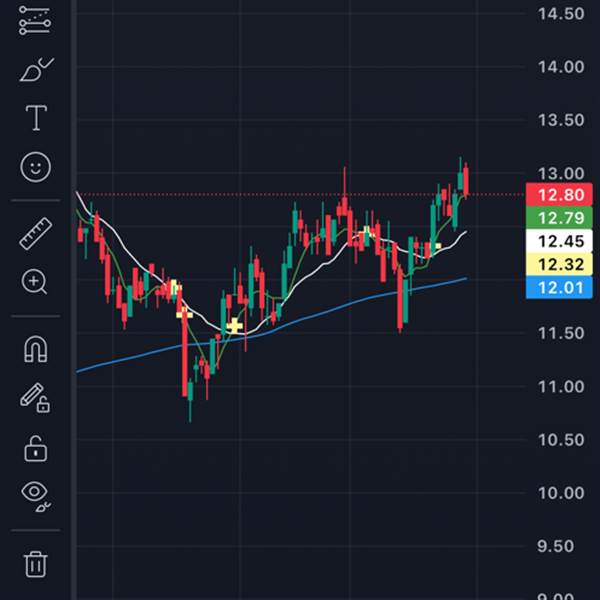Screen dimensions: 600x600
Task: Select the Brush drawing tool
Action: click(36, 70)
